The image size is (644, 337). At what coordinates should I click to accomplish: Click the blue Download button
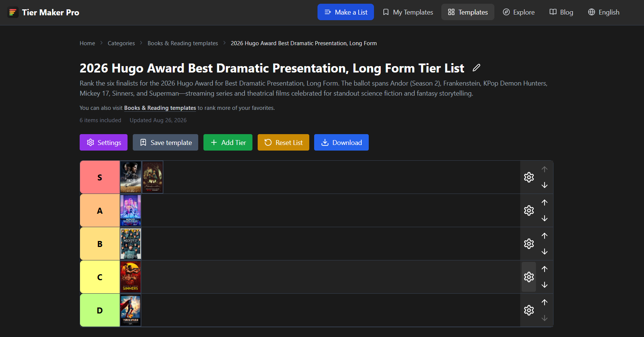[341, 142]
